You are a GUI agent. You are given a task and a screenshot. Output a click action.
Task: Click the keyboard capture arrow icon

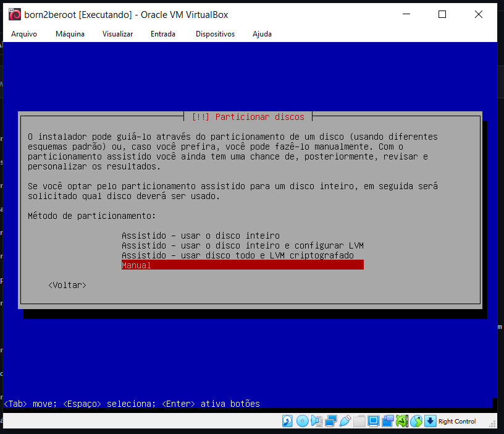[x=430, y=421]
